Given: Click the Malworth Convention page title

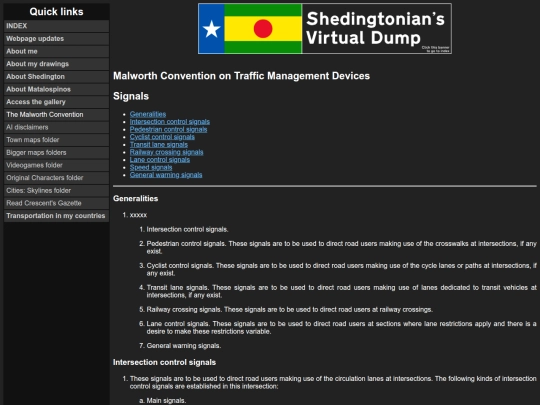Looking at the screenshot, I should [241, 76].
